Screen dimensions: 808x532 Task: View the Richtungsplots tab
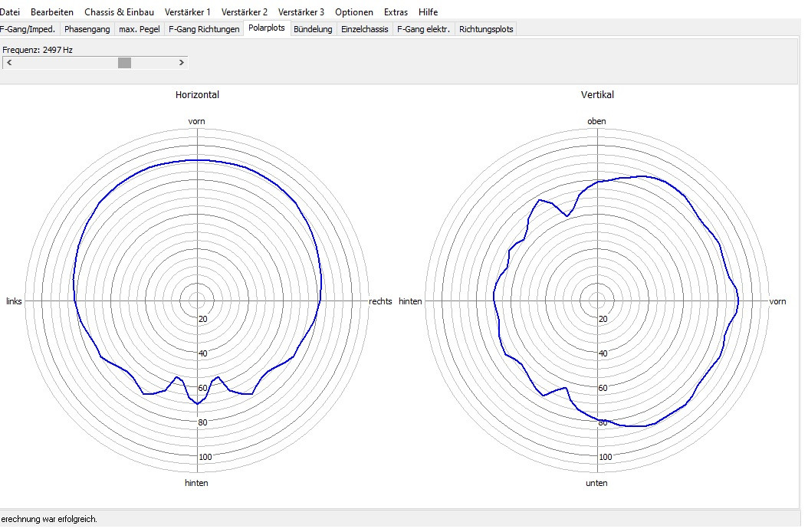486,29
